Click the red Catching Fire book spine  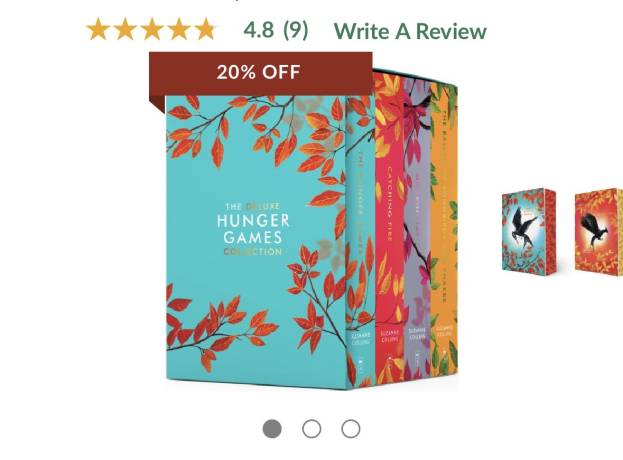point(389,230)
